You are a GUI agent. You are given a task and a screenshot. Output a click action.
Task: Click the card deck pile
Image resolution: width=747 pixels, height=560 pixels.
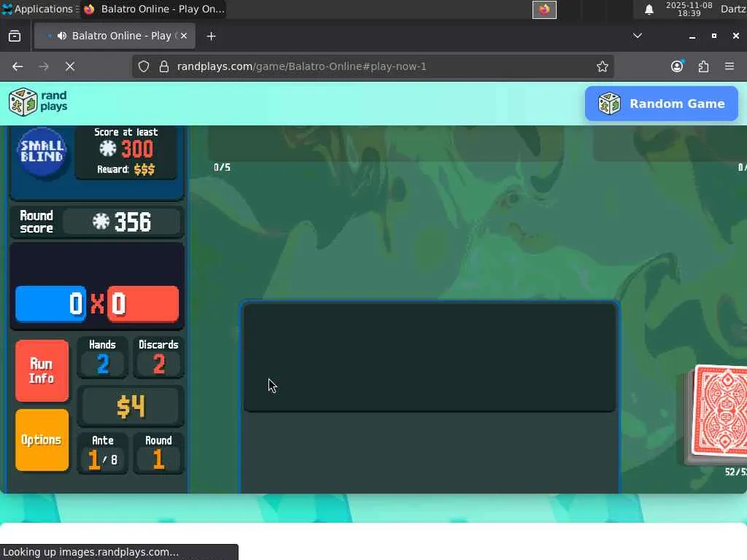pyautogui.click(x=717, y=415)
